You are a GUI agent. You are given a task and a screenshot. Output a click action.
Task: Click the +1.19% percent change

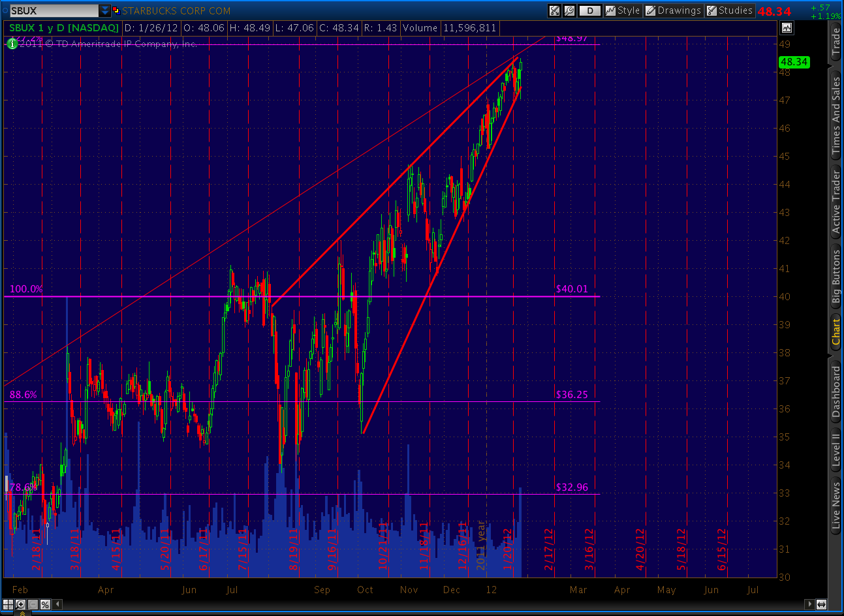(826, 16)
